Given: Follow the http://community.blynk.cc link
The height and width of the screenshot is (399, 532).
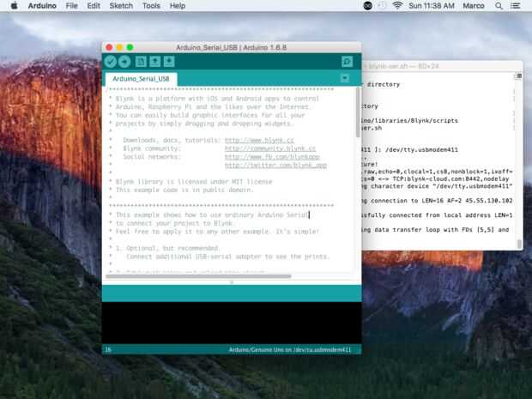Looking at the screenshot, I should click(x=270, y=148).
